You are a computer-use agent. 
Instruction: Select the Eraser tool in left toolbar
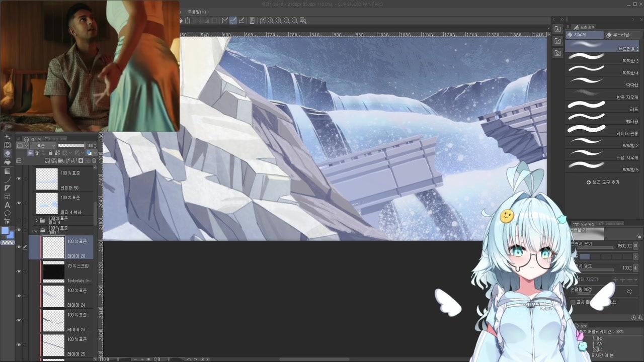8,154
